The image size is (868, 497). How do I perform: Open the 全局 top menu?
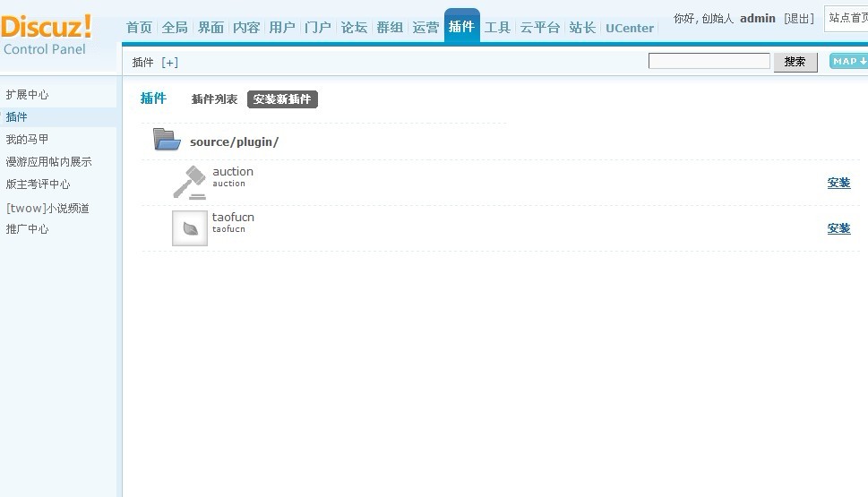pos(175,28)
